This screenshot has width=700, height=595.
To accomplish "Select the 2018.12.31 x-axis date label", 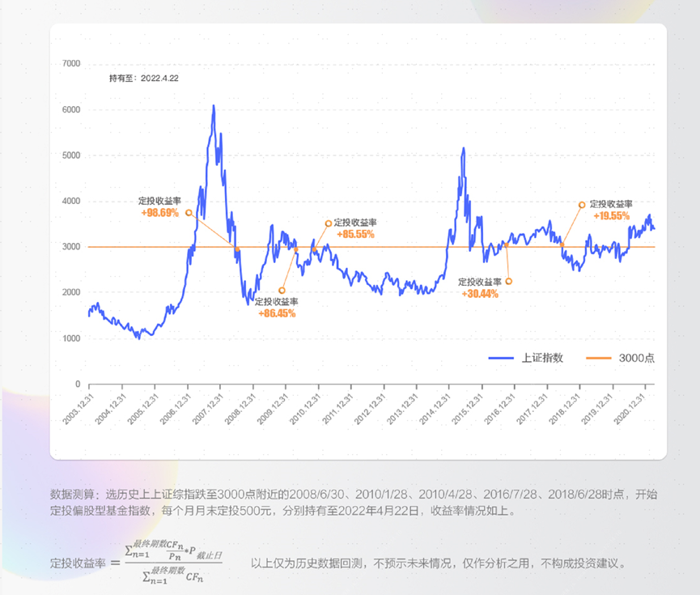I will pyautogui.click(x=565, y=409).
